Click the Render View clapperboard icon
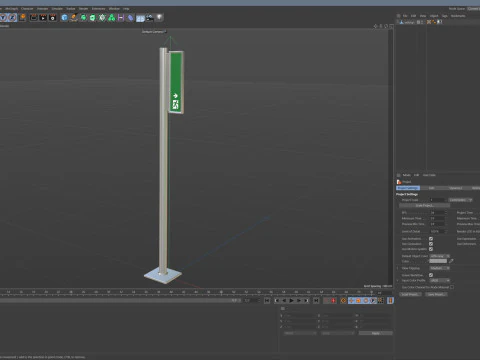Viewport: 480px width, 360px height. (34, 17)
